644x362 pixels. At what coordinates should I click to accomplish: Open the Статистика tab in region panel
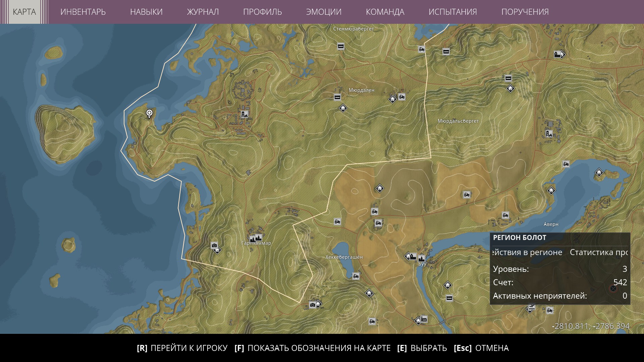[599, 252]
